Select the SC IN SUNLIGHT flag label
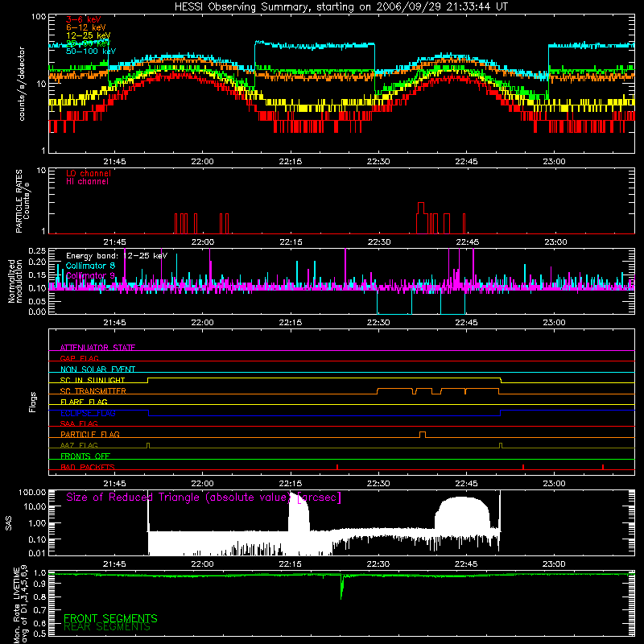644x644 pixels. pyautogui.click(x=93, y=380)
